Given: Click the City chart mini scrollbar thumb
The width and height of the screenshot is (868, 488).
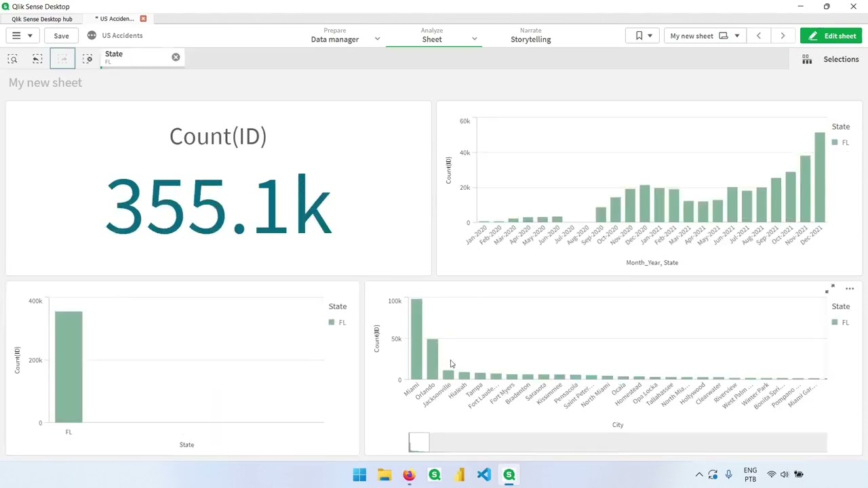Looking at the screenshot, I should coord(419,443).
